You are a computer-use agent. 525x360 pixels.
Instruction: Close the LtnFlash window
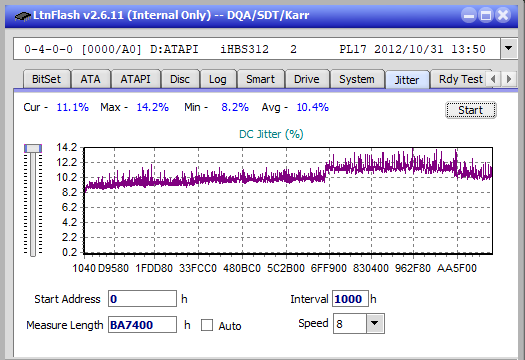pos(503,15)
